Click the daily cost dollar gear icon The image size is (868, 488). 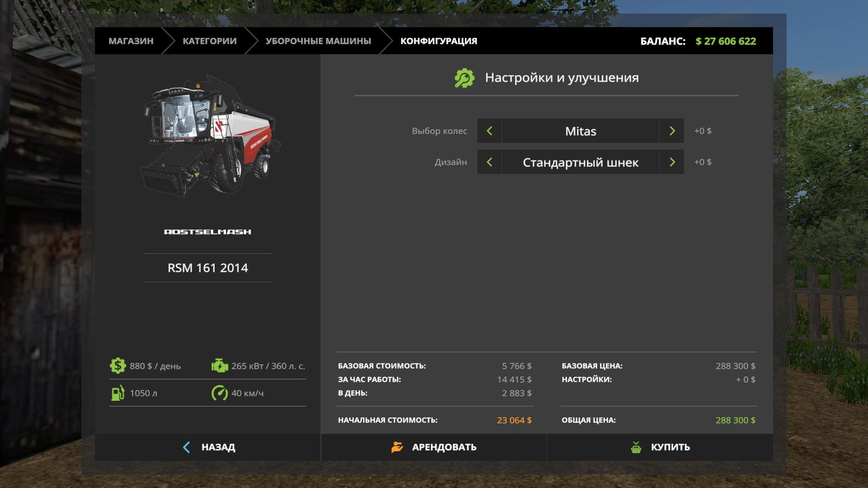[118, 366]
